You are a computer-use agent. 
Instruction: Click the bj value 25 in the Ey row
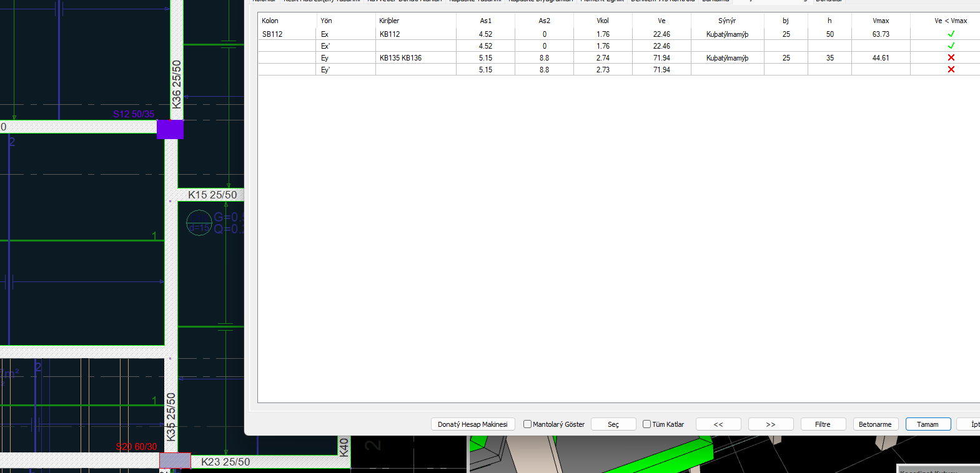coord(786,58)
